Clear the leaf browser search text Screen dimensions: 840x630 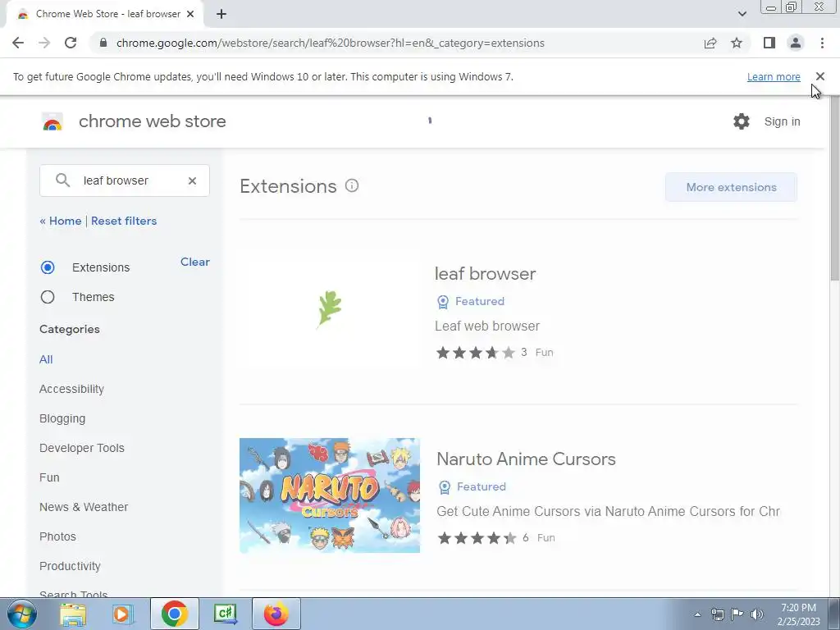(192, 180)
